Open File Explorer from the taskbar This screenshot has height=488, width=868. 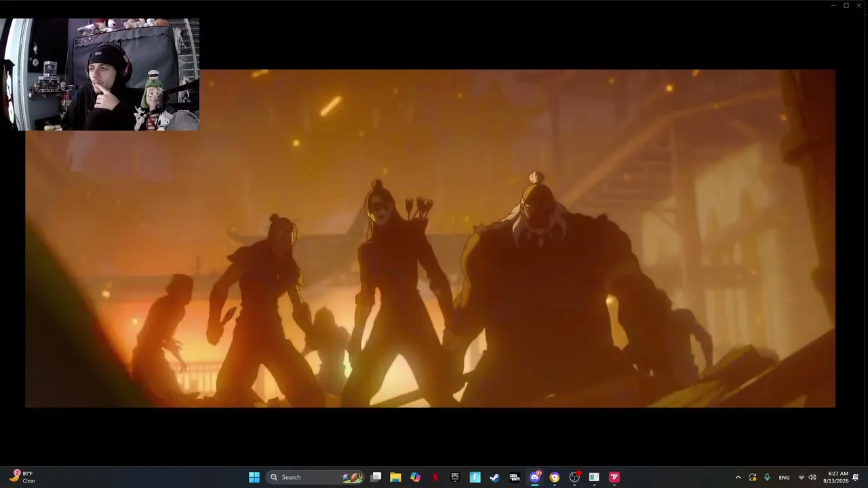coord(395,477)
